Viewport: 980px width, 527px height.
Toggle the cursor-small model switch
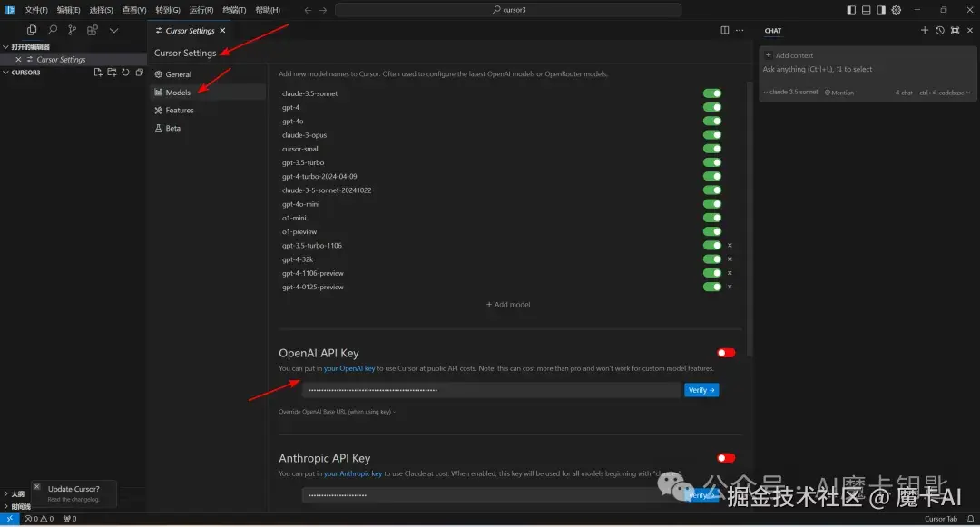pyautogui.click(x=712, y=149)
